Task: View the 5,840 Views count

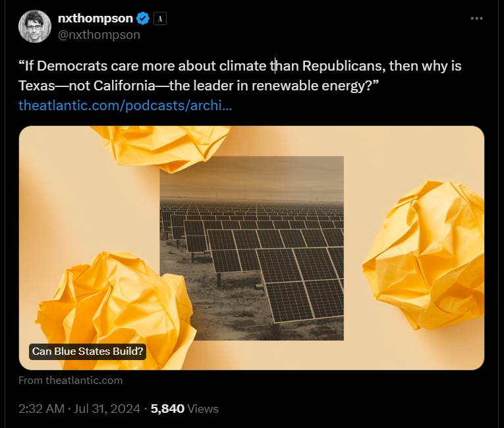Action: (x=184, y=409)
